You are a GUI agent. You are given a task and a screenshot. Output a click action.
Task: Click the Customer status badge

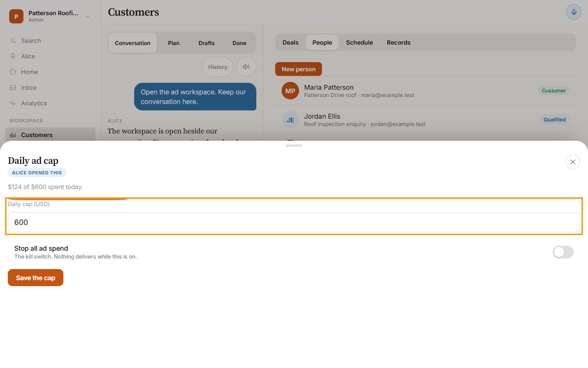(x=554, y=91)
